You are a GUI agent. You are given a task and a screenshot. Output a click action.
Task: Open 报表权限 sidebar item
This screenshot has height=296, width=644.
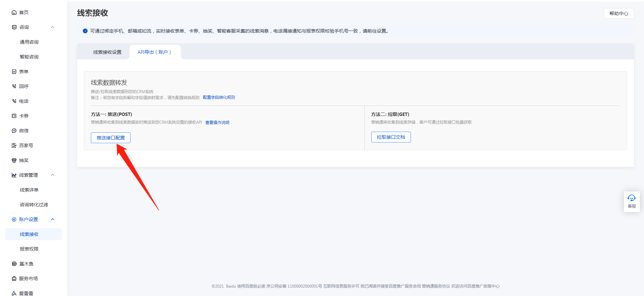coord(29,249)
